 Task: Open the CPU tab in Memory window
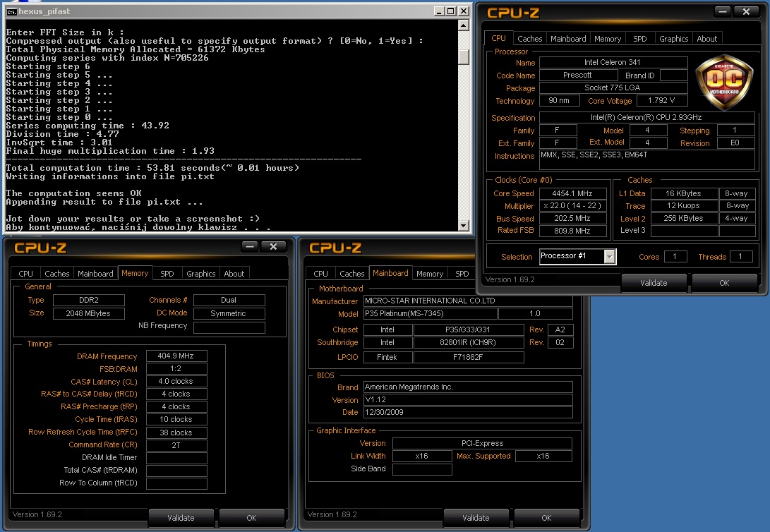pyautogui.click(x=25, y=274)
